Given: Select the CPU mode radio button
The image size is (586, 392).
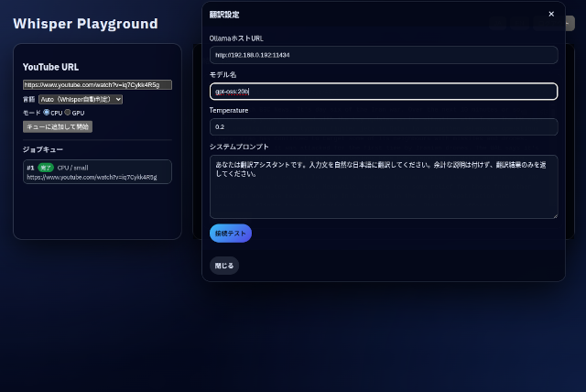Looking at the screenshot, I should click(x=47, y=112).
